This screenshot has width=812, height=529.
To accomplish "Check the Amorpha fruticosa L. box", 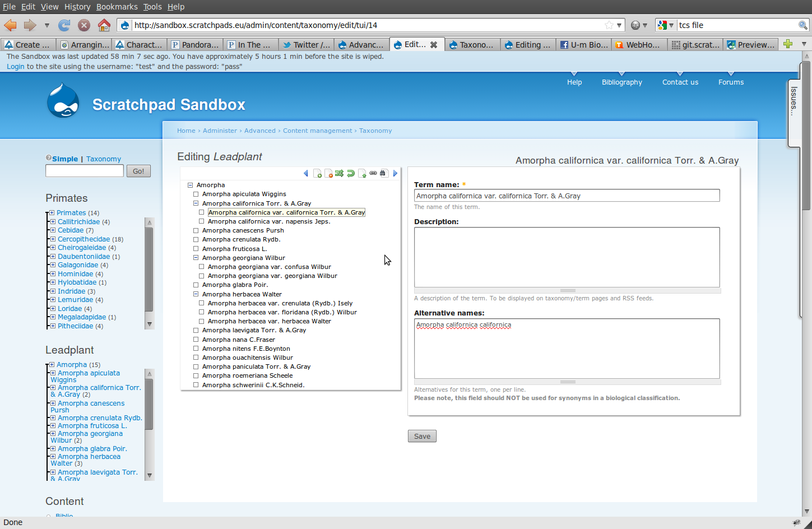I will point(196,249).
